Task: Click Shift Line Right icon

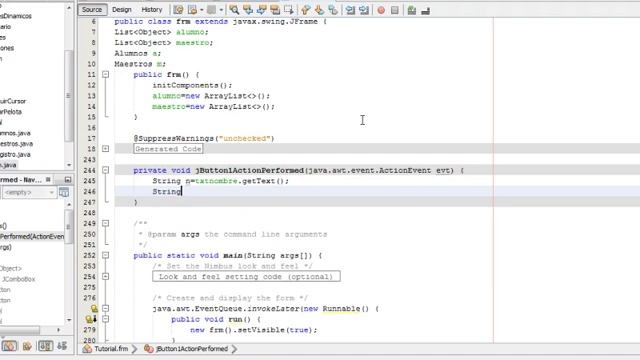Action: 364,10
